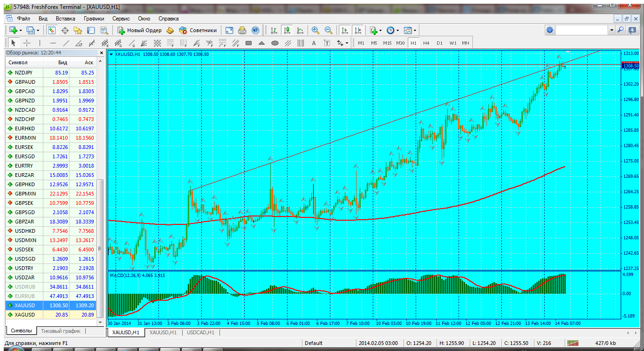The width and height of the screenshot is (644, 351).
Task: Open the profiles dropdown arrow
Action: coord(38,30)
